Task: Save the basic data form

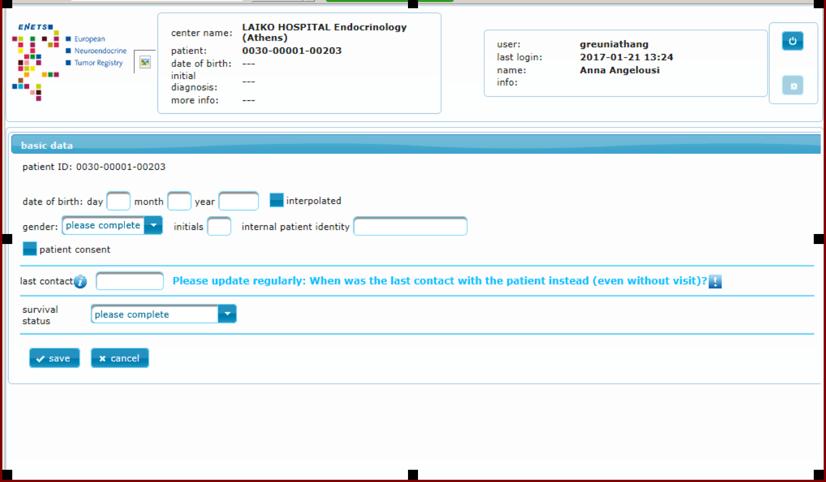Action: point(54,358)
